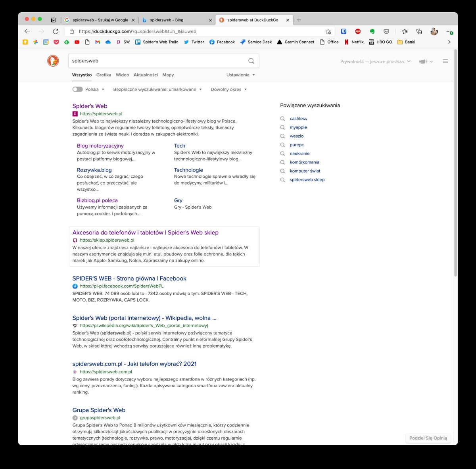Go back with the browser arrow
The width and height of the screenshot is (476, 469).
coord(27,31)
